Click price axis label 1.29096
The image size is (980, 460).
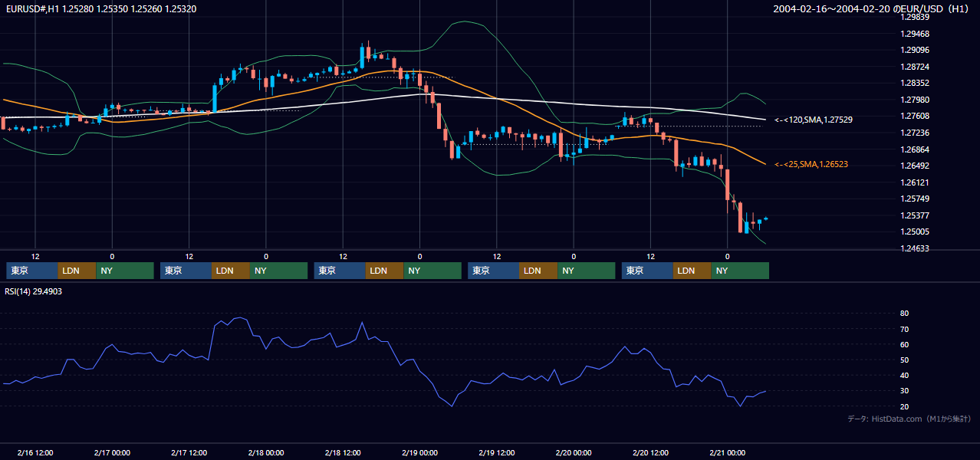[915, 50]
